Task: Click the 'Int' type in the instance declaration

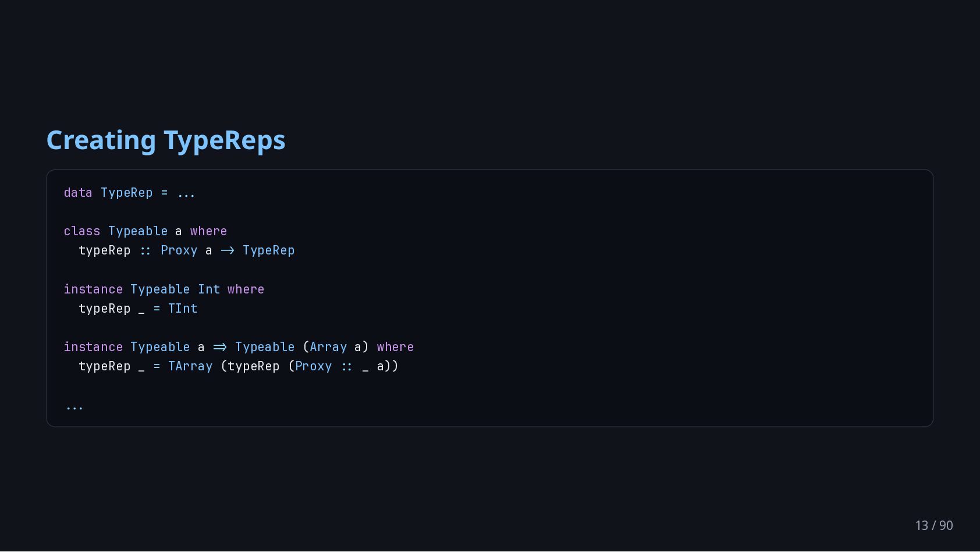Action: [x=209, y=289]
